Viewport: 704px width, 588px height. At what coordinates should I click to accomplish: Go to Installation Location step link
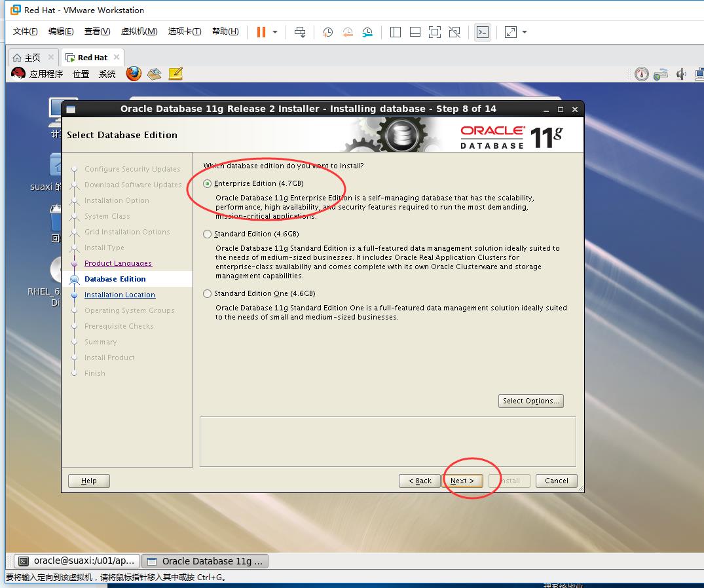click(x=120, y=295)
